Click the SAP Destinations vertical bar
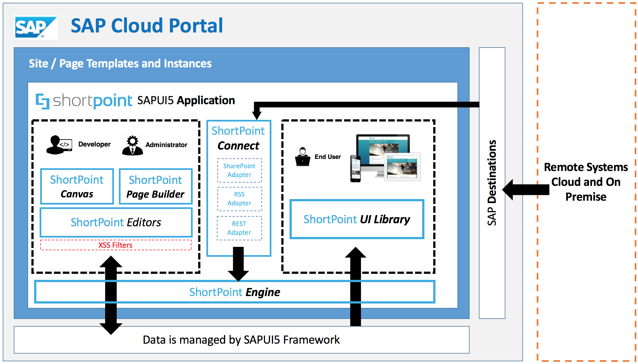638x364 pixels. (492, 183)
